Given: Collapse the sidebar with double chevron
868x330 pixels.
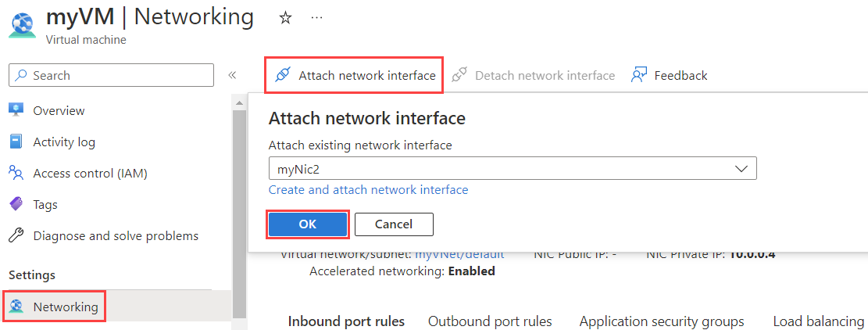Looking at the screenshot, I should 232,75.
